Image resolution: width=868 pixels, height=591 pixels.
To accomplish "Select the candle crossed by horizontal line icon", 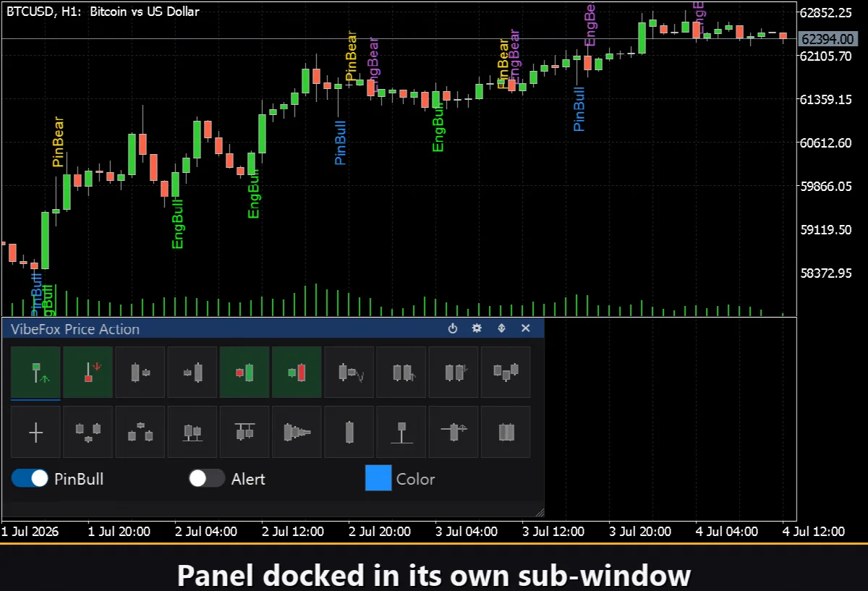I will (454, 432).
